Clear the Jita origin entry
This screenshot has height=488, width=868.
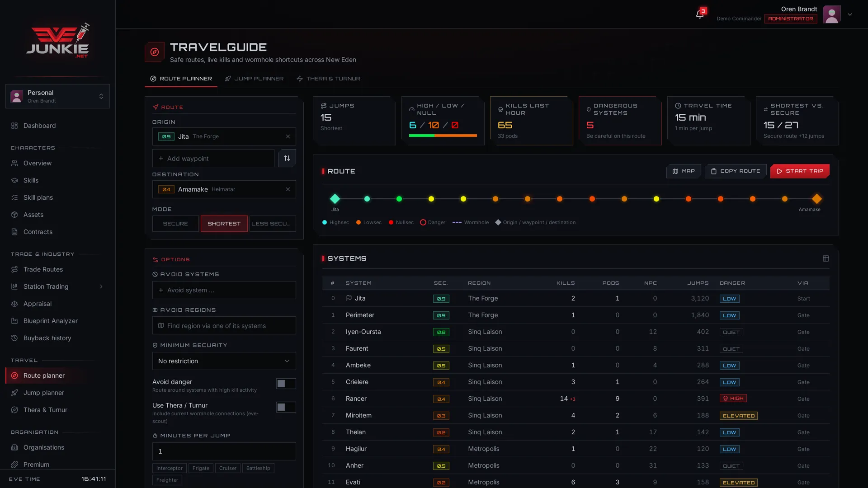click(288, 136)
